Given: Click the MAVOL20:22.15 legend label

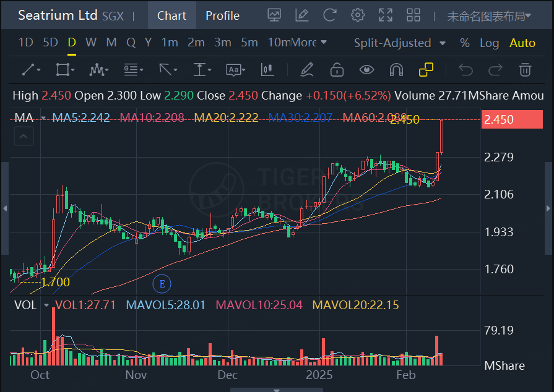Looking at the screenshot, I should point(355,305).
